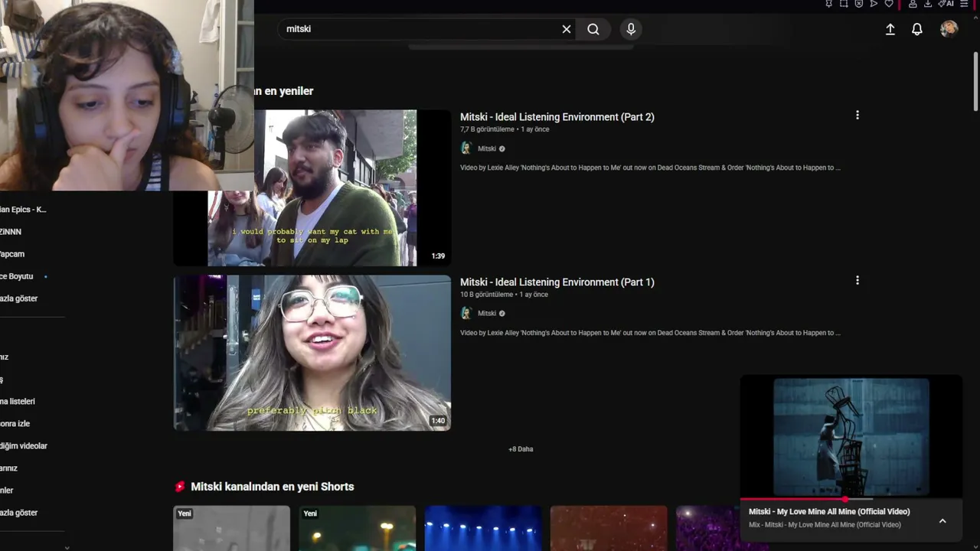Open Mitski channel name under Part 2

[x=487, y=148]
